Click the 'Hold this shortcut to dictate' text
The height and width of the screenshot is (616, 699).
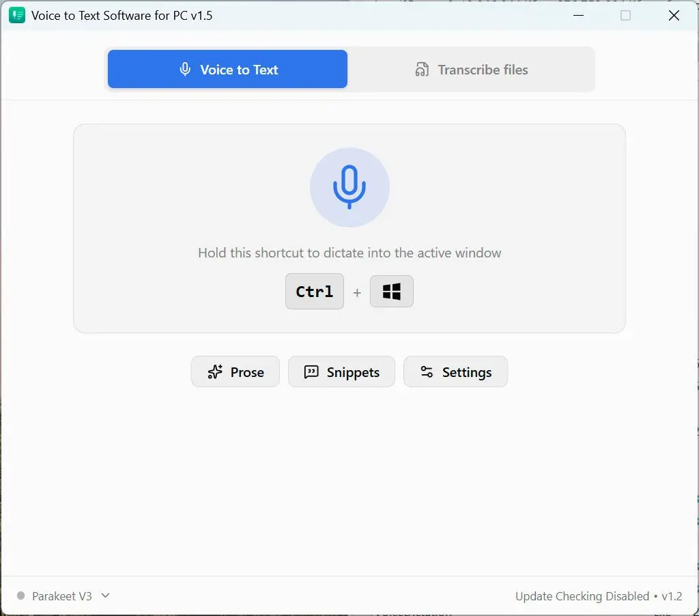point(349,253)
